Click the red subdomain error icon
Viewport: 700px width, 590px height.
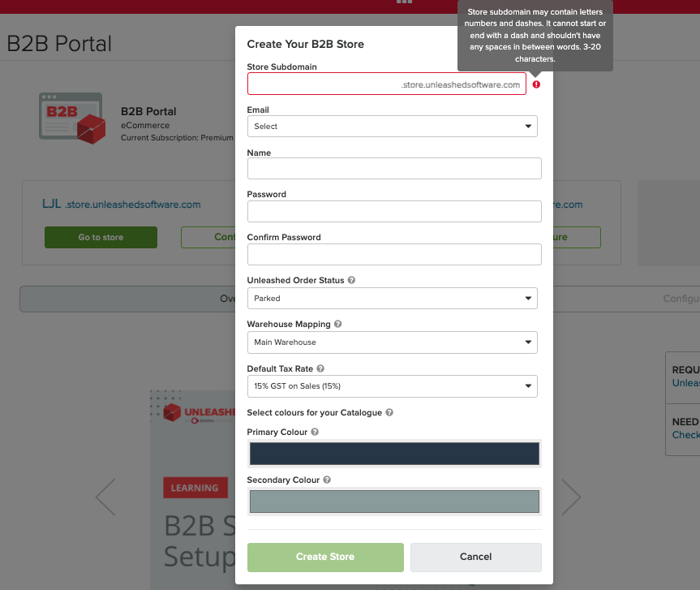(x=536, y=84)
